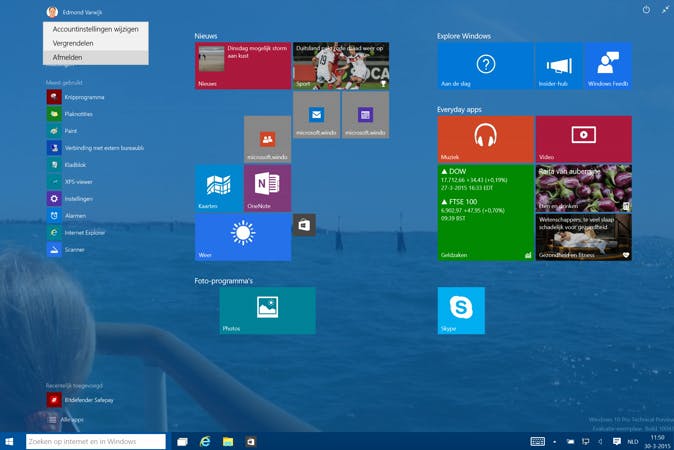This screenshot has height=450, width=674.
Task: Open the Skype tile
Action: click(x=461, y=310)
